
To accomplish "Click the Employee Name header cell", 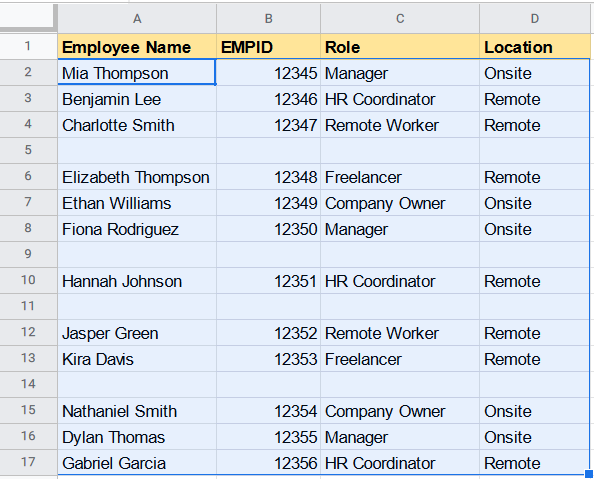I will [137, 47].
